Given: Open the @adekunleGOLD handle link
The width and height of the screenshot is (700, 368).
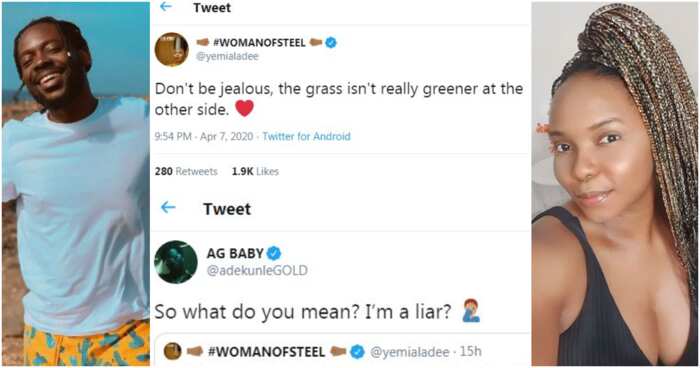Looking at the screenshot, I should click(257, 271).
